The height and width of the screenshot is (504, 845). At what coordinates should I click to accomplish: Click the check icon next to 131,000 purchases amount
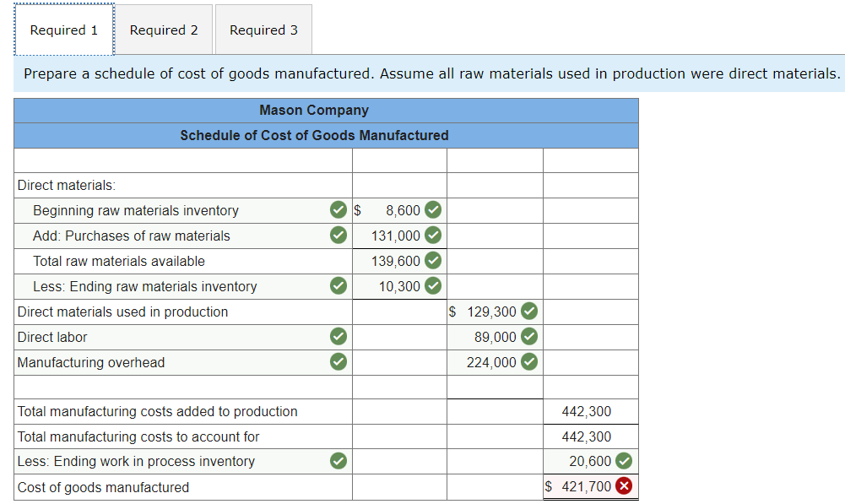[432, 235]
